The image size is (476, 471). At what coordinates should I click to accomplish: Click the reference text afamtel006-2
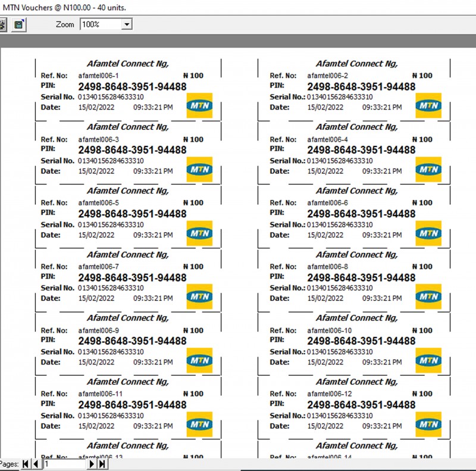click(x=328, y=76)
